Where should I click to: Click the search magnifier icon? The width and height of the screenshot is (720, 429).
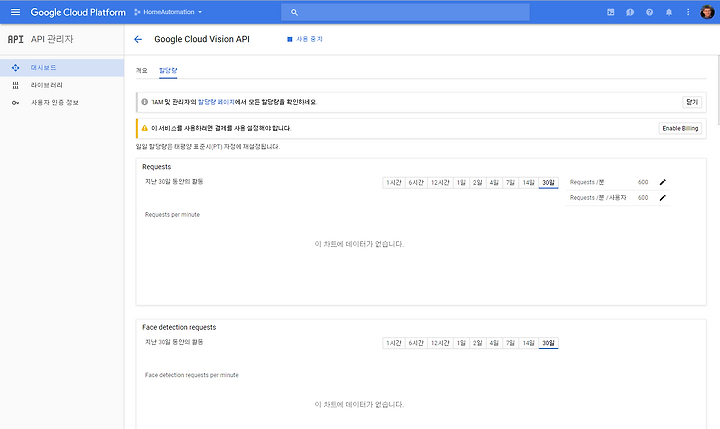(294, 12)
